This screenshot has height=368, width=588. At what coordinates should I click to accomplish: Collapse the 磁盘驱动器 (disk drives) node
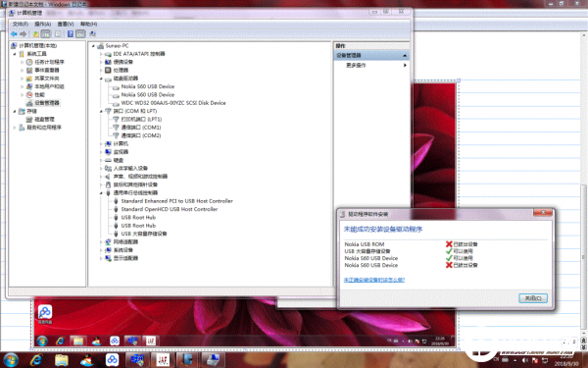[x=101, y=79]
